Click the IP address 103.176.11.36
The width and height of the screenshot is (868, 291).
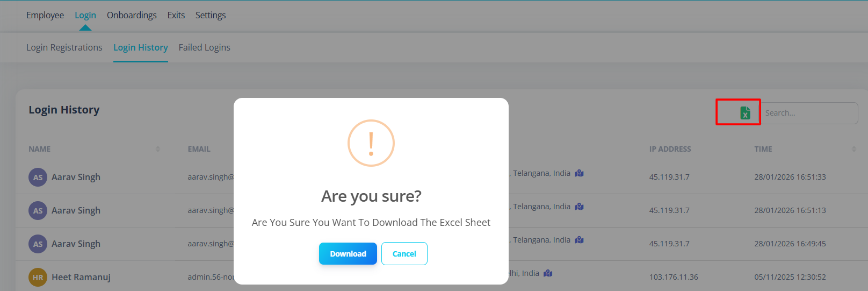tap(674, 277)
